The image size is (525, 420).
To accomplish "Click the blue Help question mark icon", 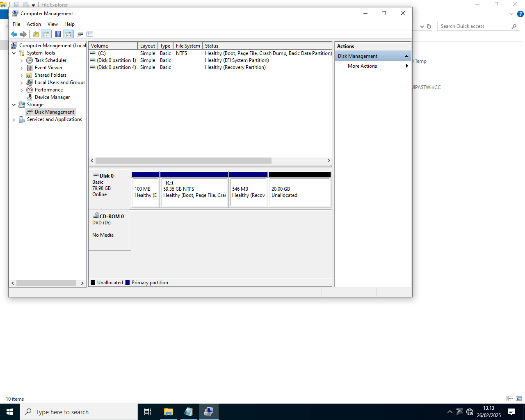I will click(x=58, y=34).
